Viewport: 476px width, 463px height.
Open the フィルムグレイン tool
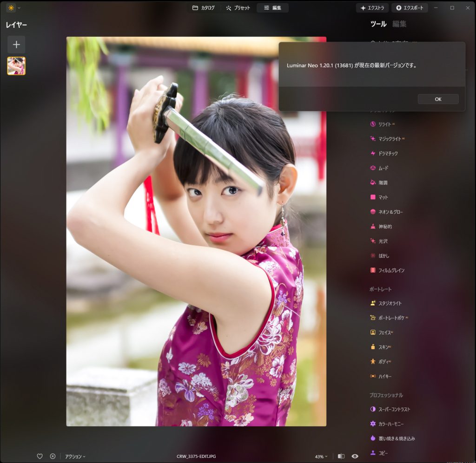click(x=391, y=270)
